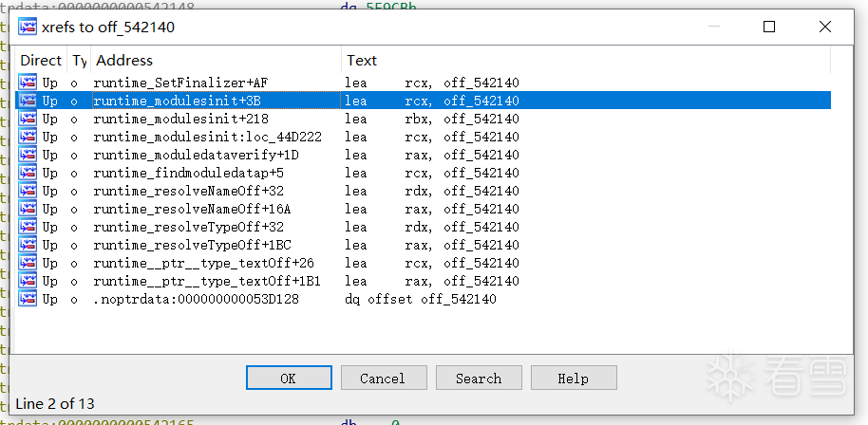The height and width of the screenshot is (425, 868).
Task: Open the Search button in xrefs dialog
Action: point(479,378)
